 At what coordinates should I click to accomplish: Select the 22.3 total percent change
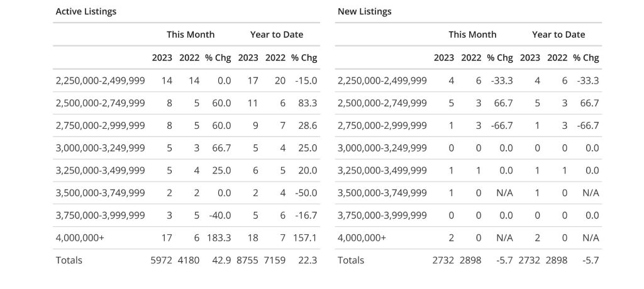coord(307,260)
